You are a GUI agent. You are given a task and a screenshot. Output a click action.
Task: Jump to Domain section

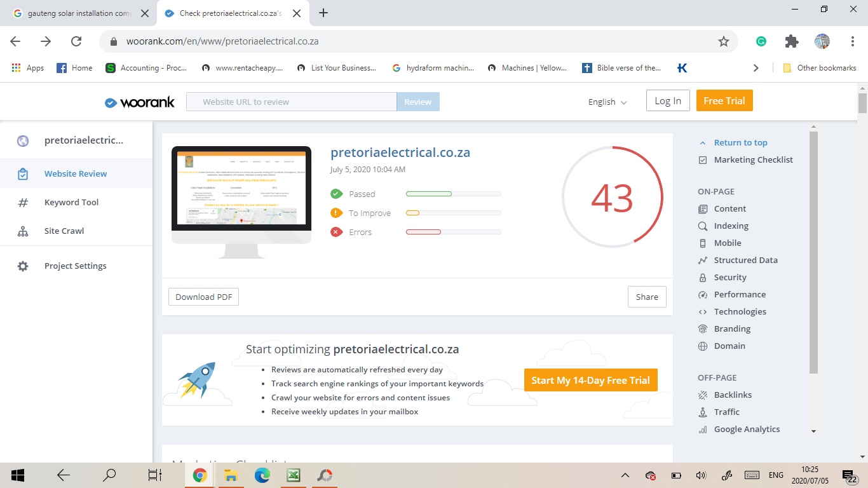(x=729, y=346)
